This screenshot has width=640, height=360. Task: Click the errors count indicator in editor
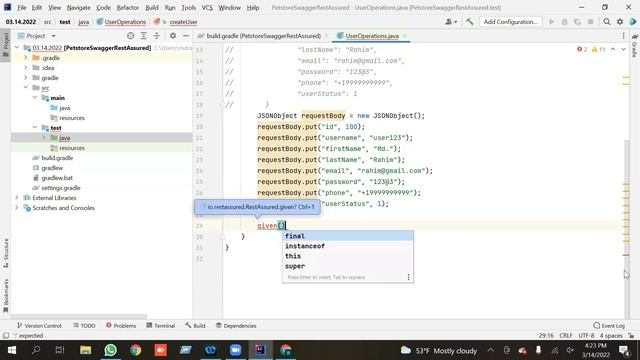click(582, 49)
